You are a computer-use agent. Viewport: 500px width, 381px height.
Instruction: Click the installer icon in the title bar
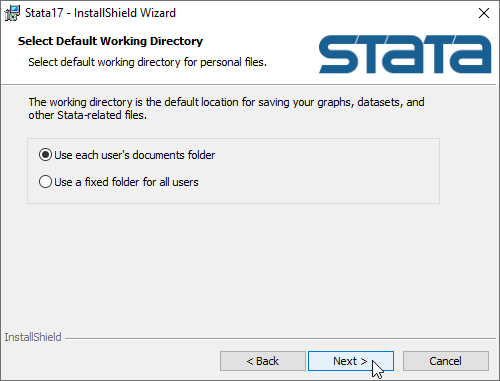[12, 13]
